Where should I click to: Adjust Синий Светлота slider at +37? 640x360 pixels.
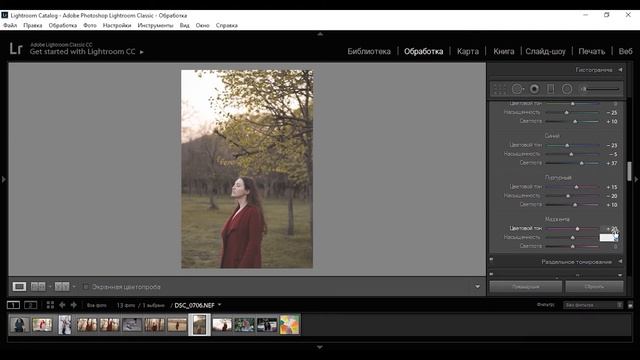pyautogui.click(x=582, y=163)
